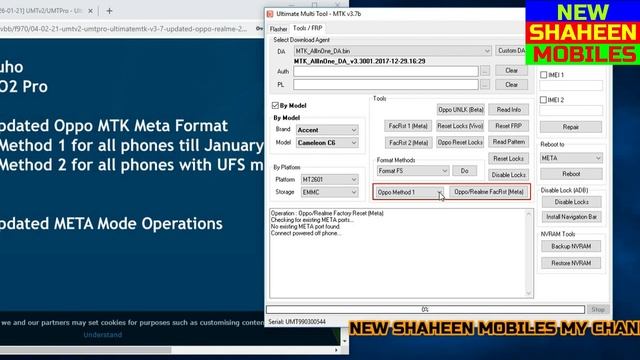This screenshot has width=640, height=360.
Task: Open the DA file dropdown
Action: tap(392, 51)
